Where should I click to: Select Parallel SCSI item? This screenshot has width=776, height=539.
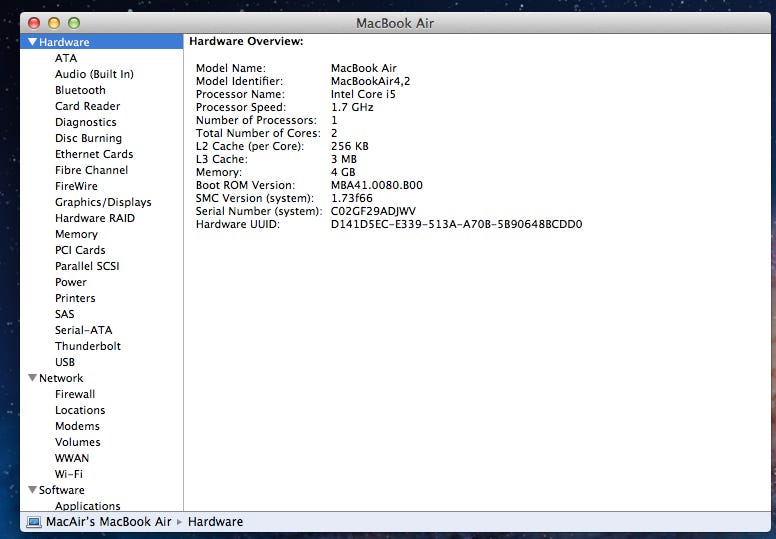click(x=87, y=266)
